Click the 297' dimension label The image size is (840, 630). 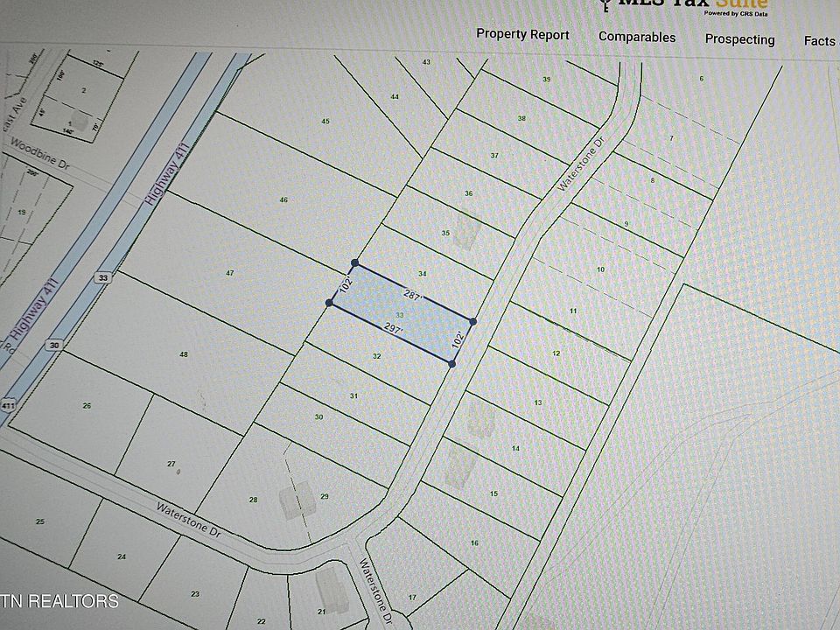coord(393,329)
